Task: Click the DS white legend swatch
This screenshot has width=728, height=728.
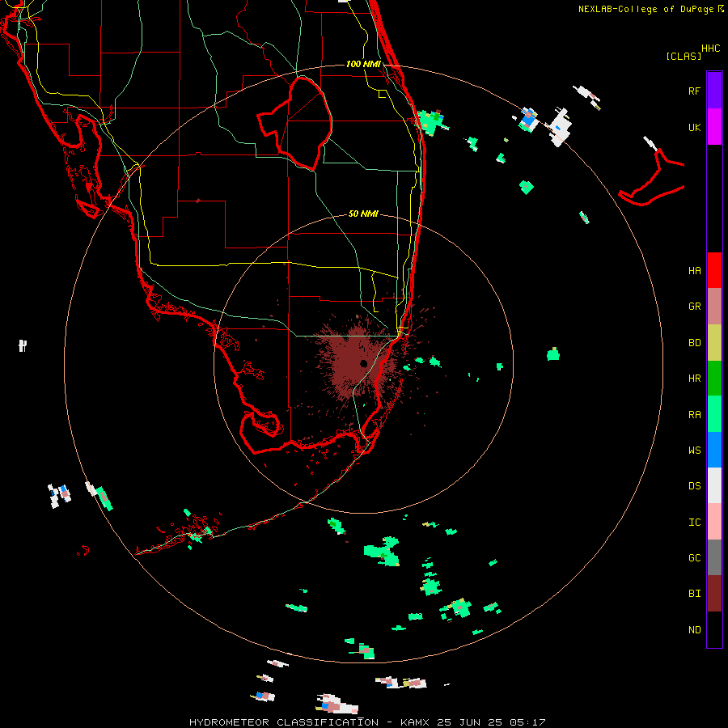Action: 714,485
